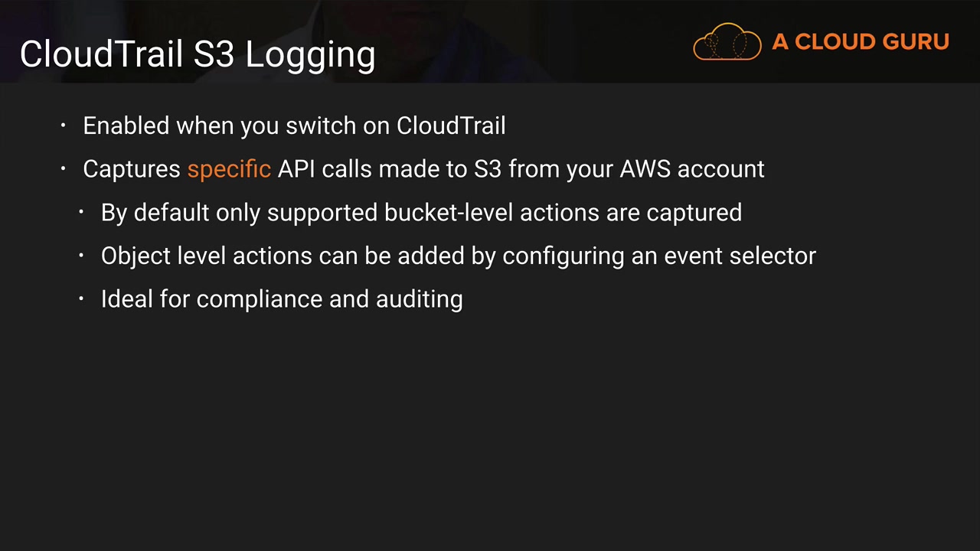Click the "Ideal for compliance and auditing" line
The width and height of the screenshot is (980, 551).
coord(282,299)
